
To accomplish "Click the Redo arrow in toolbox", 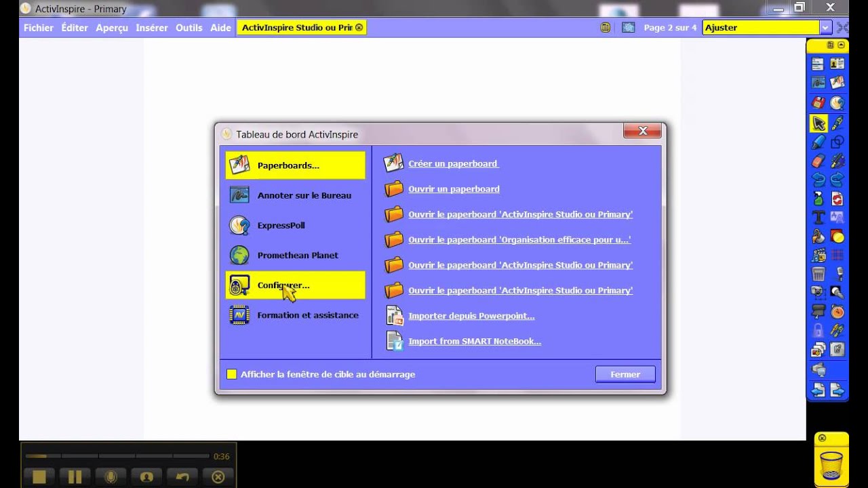I will pyautogui.click(x=837, y=180).
